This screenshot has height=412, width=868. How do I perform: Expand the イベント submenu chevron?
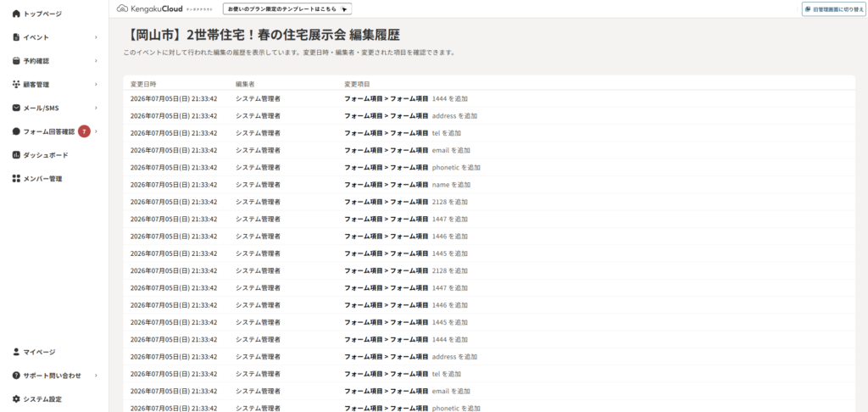coord(96,37)
